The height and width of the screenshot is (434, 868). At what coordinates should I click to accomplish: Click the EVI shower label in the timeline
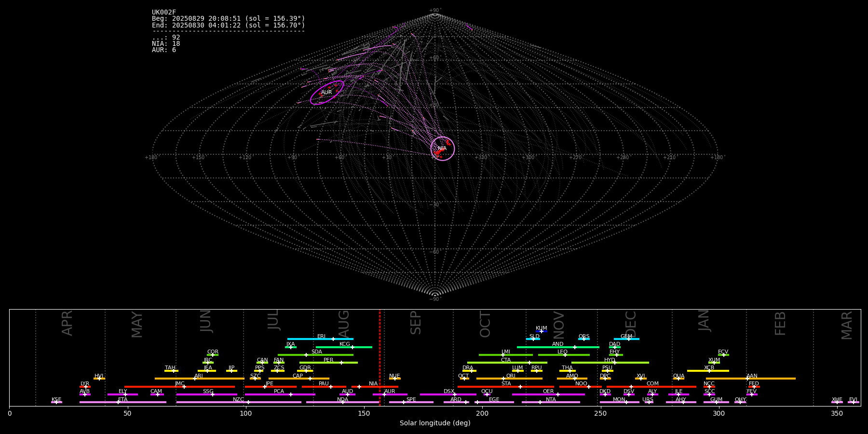click(x=853, y=400)
